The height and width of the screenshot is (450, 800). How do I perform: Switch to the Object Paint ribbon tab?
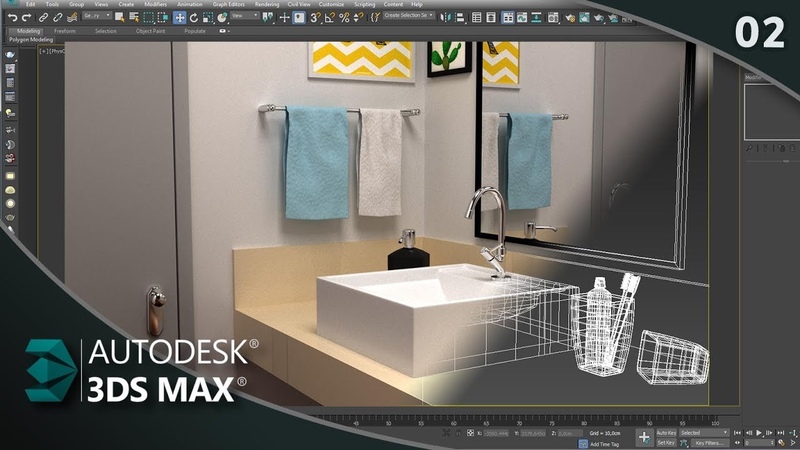pyautogui.click(x=151, y=31)
